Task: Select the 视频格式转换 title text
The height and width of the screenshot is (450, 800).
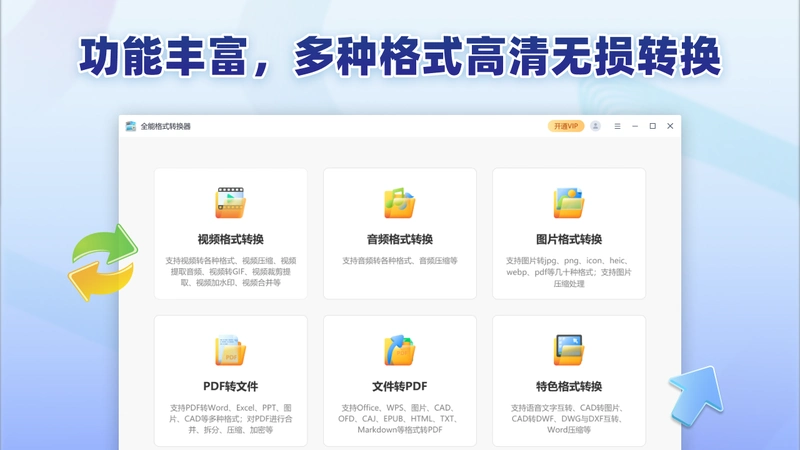Action: coord(231,239)
